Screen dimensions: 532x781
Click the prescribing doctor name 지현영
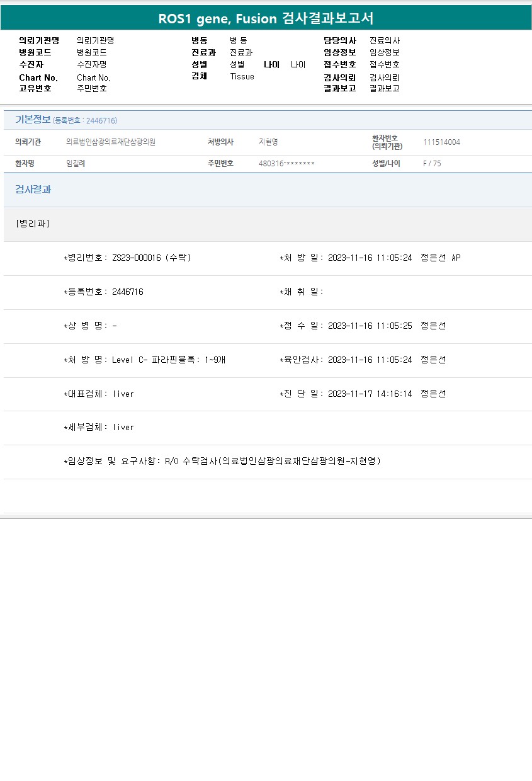[x=268, y=142]
